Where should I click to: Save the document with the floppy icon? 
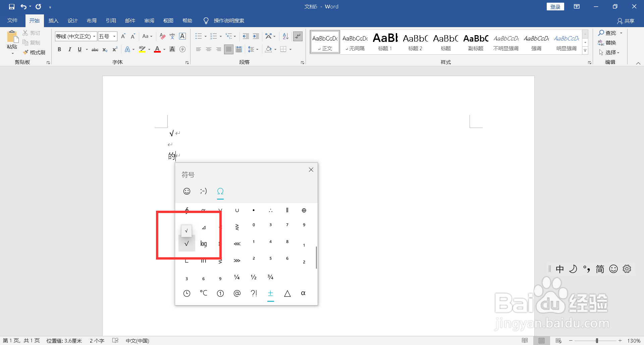11,6
